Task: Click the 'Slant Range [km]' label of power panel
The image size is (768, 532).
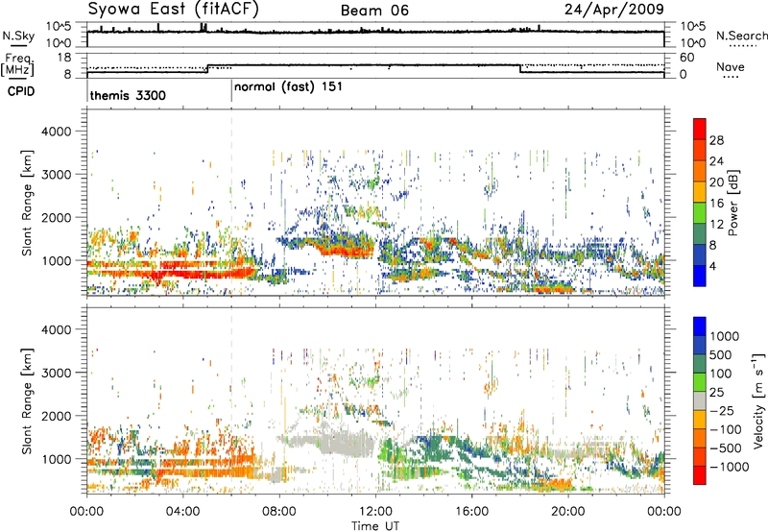Action: [27, 203]
